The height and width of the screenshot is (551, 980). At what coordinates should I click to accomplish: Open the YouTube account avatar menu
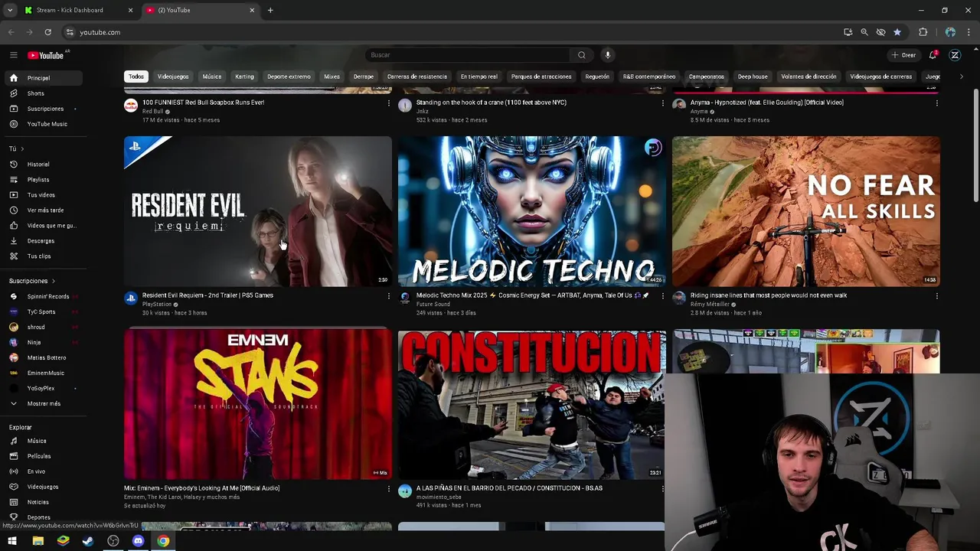click(955, 55)
